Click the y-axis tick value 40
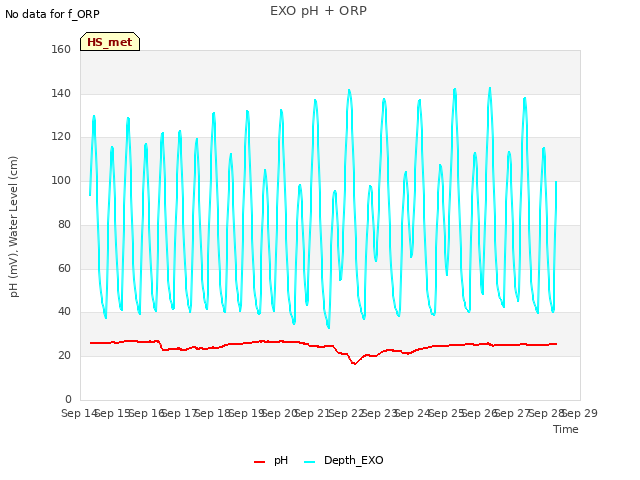Screen dimensions: 640x480 click(x=64, y=312)
